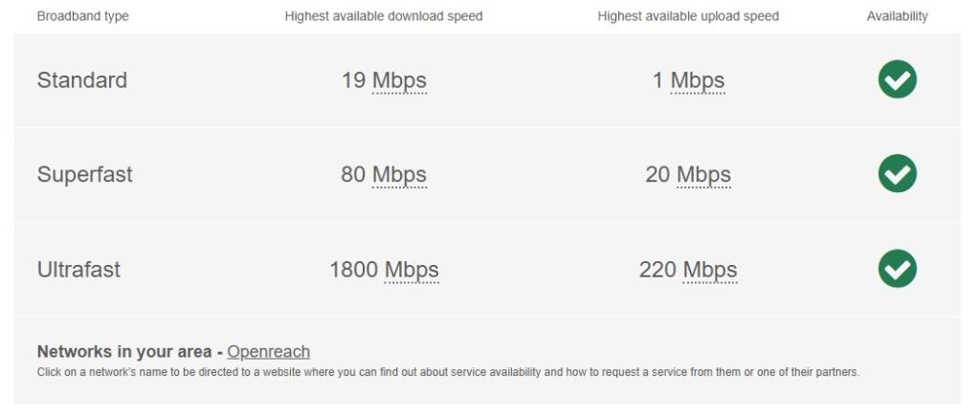
Task: Click Mbps abbreviation beside 1800 download speed
Action: click(x=412, y=270)
